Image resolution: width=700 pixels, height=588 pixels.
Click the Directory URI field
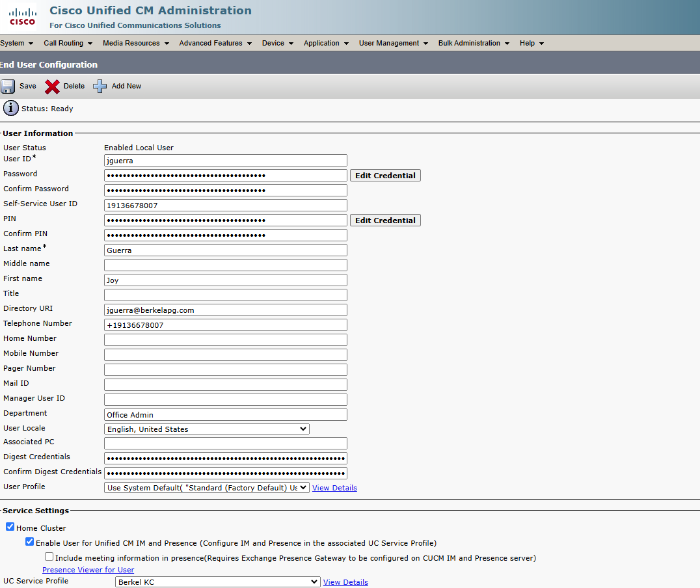click(x=226, y=310)
